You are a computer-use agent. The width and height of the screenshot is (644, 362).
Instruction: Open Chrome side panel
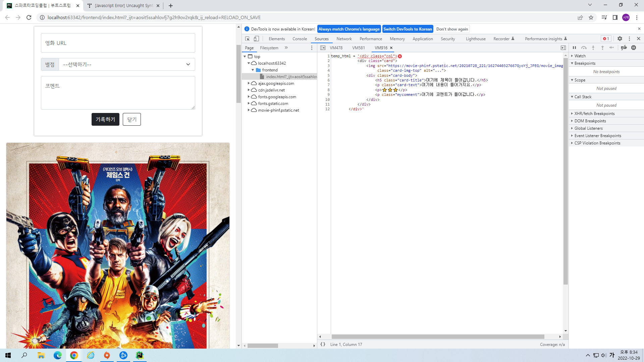coord(615,17)
